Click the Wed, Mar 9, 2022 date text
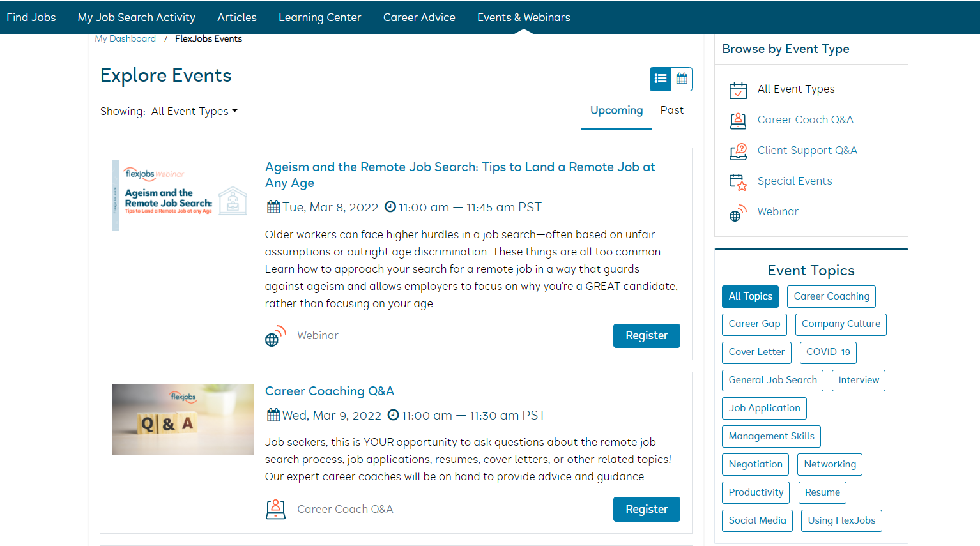Viewport: 980px width, 546px height. coord(332,415)
